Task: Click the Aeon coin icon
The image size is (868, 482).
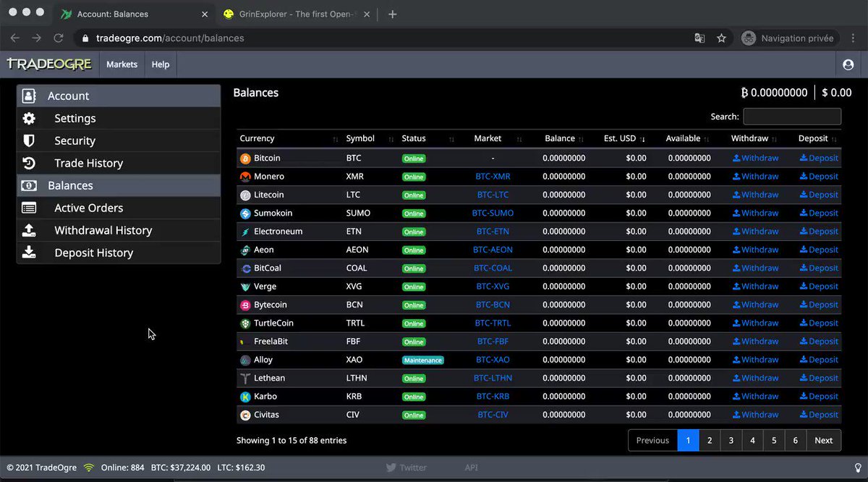Action: [x=245, y=250]
